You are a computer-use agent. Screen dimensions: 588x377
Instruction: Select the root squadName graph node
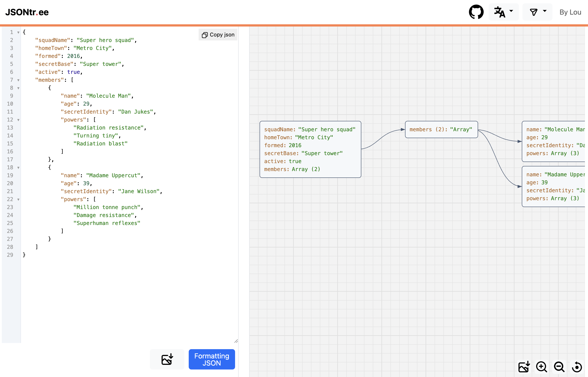(310, 149)
